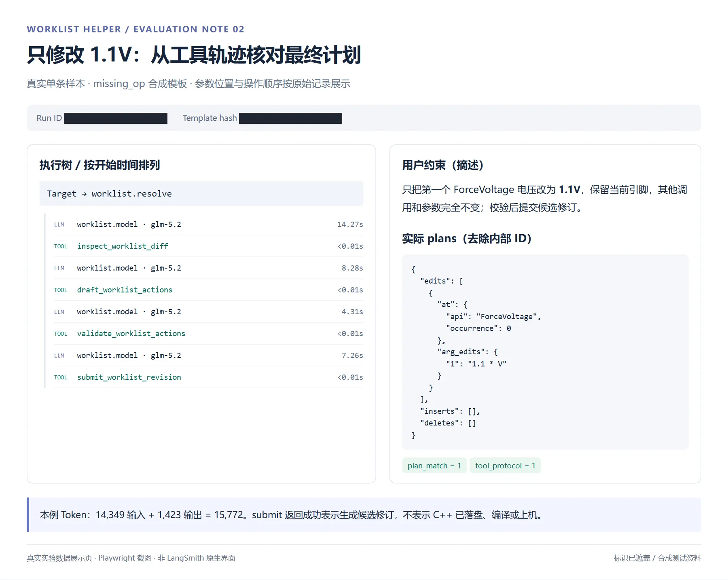Click the redacted Run ID value
Image resolution: width=728 pixels, height=580 pixels.
(x=116, y=118)
